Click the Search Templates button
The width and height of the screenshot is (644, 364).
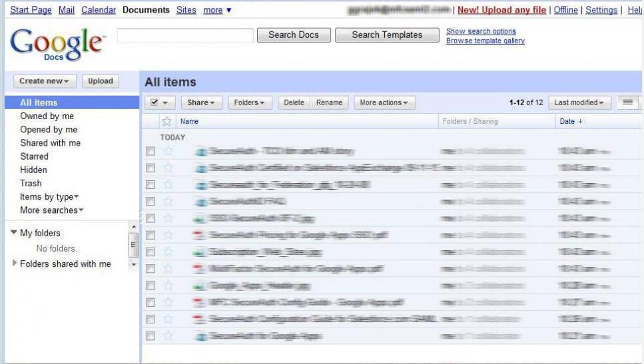coord(387,35)
